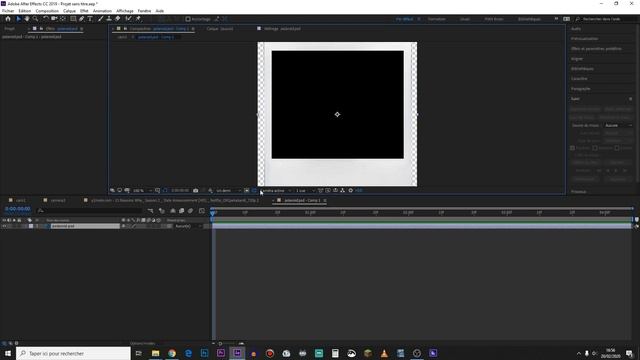Click the current time indicator playhead
Screen dimensions: 640x360
pos(213,213)
